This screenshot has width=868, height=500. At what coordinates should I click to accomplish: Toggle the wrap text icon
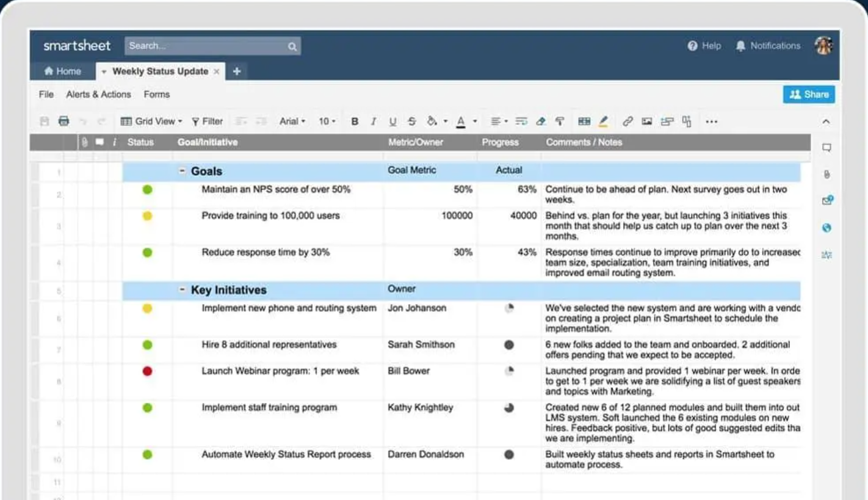(x=521, y=121)
